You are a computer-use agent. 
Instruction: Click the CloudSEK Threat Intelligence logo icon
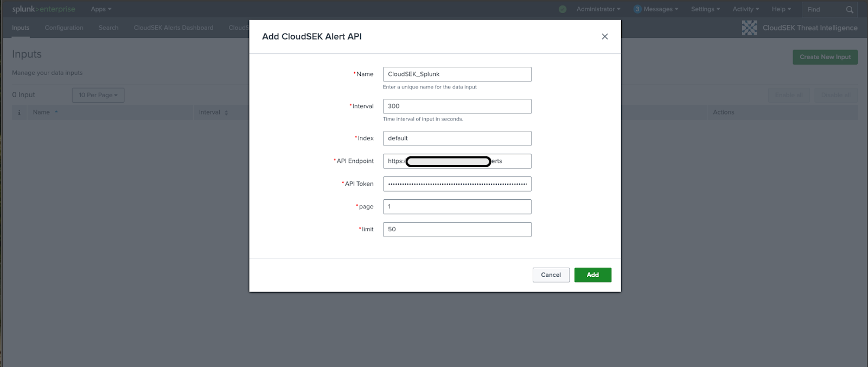[749, 28]
